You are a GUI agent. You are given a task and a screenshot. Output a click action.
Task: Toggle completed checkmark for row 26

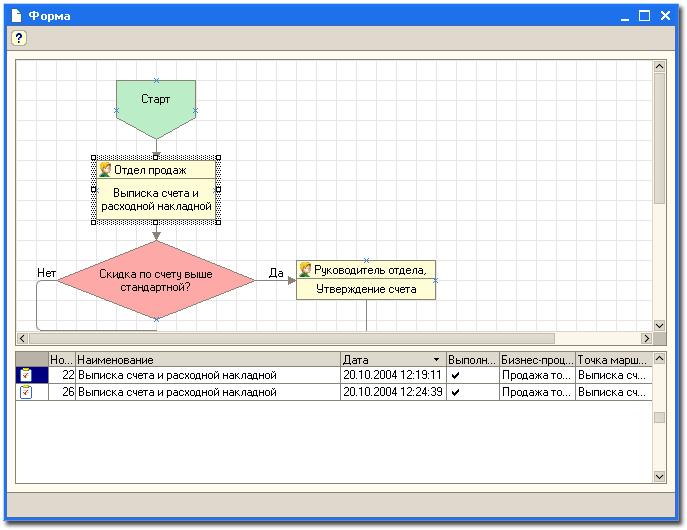click(x=456, y=393)
